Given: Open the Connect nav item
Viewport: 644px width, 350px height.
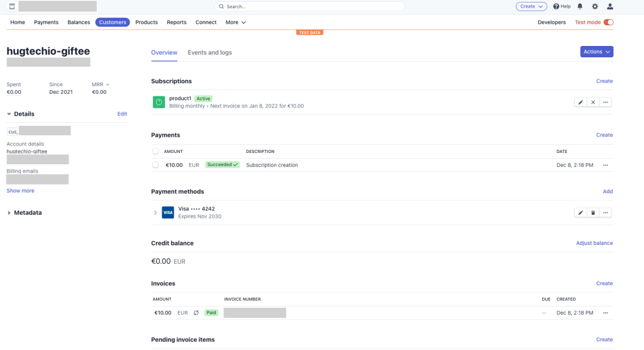Looking at the screenshot, I should click(x=206, y=22).
